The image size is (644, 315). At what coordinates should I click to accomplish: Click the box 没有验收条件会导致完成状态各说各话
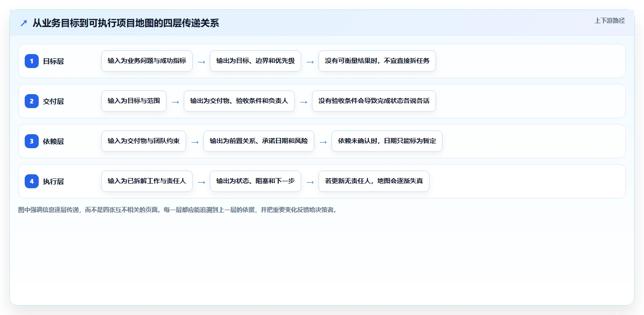[374, 101]
